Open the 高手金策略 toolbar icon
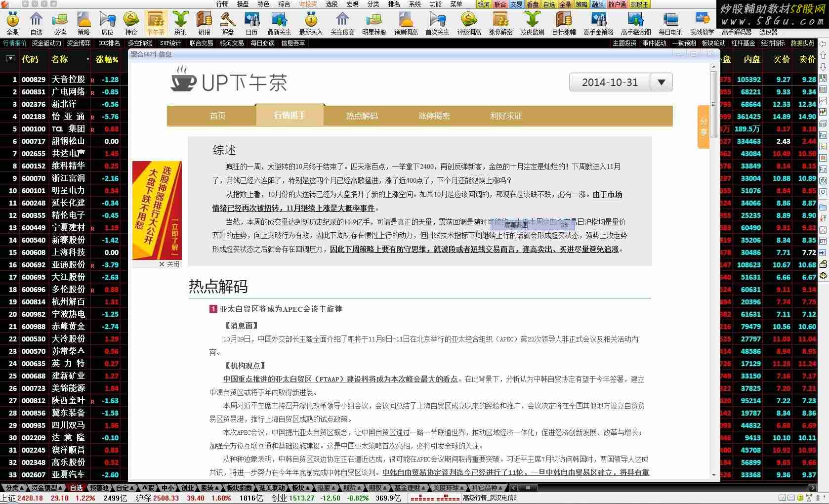 coord(598,23)
